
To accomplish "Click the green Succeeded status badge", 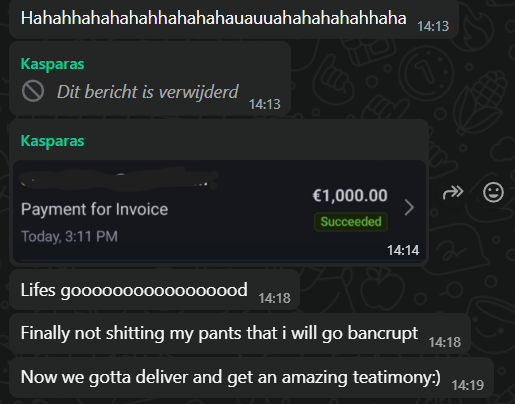I will [x=351, y=222].
